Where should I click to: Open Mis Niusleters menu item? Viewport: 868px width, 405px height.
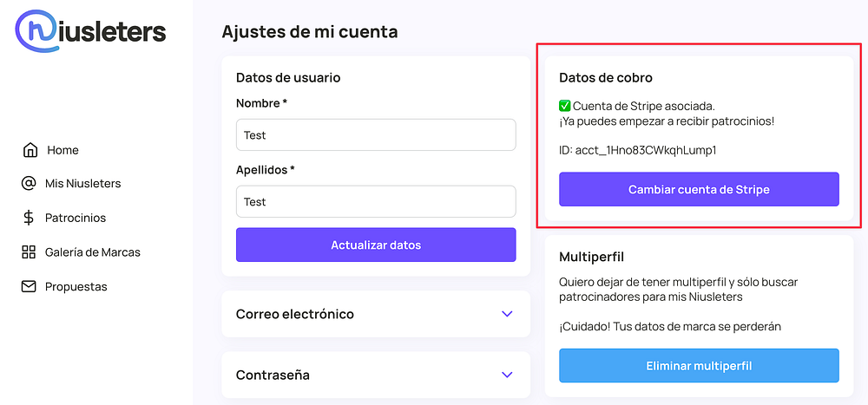(x=83, y=184)
